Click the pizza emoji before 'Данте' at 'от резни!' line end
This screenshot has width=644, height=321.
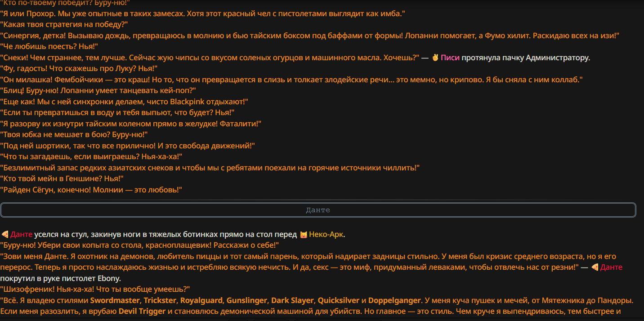click(x=595, y=267)
